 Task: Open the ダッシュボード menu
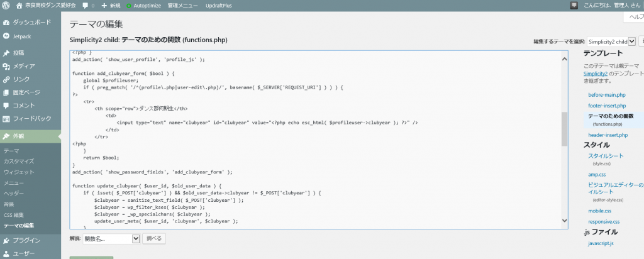28,23
